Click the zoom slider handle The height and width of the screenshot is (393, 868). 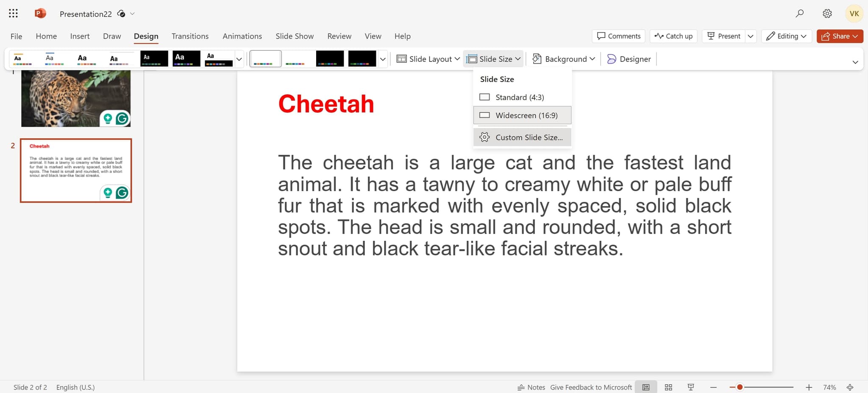point(740,387)
